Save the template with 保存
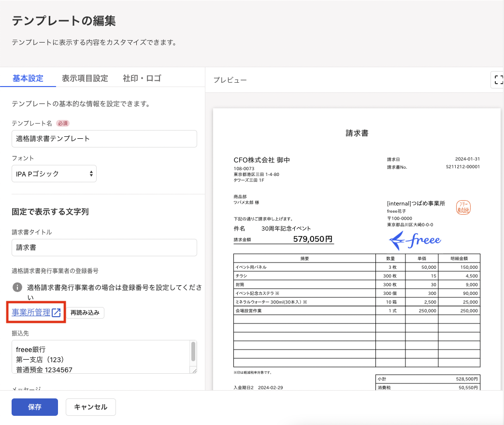Screen dimensions: 504x425 35,407
